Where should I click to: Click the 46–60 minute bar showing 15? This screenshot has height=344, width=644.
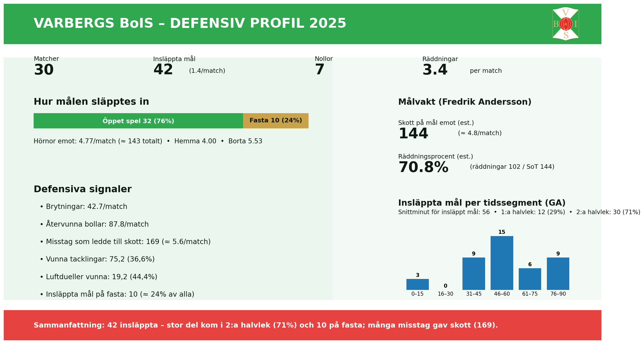[502, 263]
